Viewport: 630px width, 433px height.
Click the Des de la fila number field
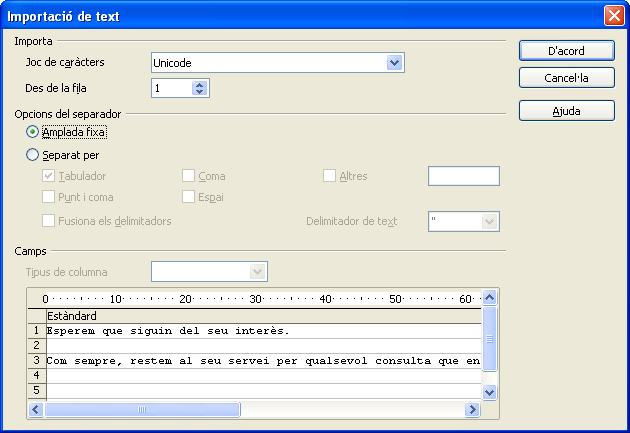click(x=171, y=88)
